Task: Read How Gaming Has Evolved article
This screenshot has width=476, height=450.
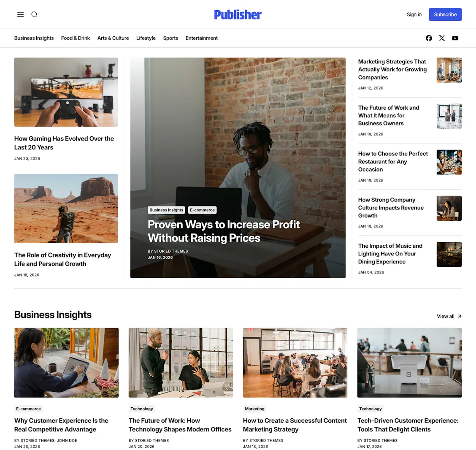Action: (x=64, y=143)
